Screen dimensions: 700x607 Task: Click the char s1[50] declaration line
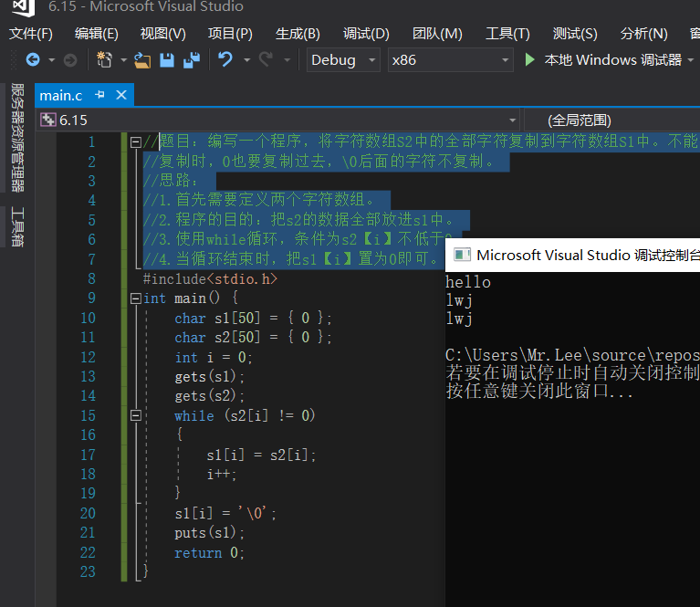pos(253,318)
